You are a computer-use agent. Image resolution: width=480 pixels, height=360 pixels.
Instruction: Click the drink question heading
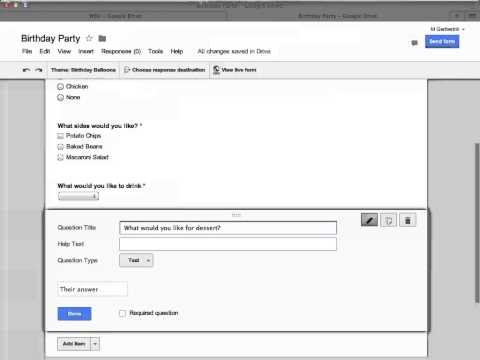click(101, 186)
